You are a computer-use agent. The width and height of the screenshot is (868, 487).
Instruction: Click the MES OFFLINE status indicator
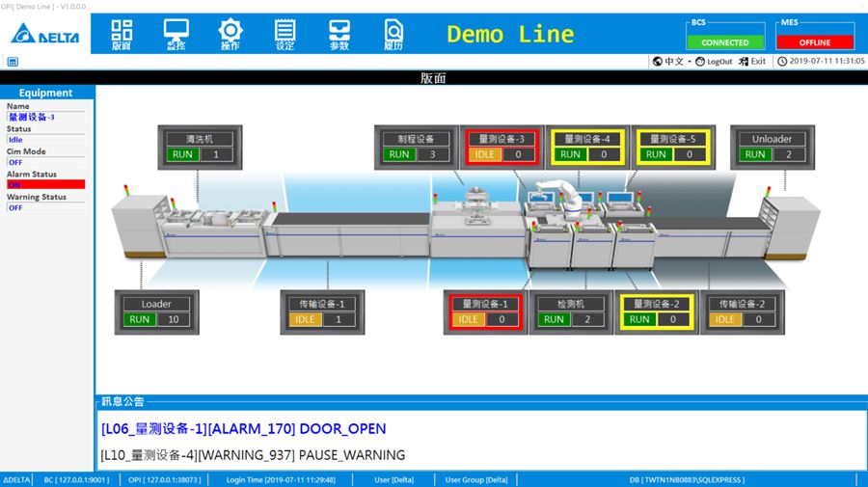point(814,42)
